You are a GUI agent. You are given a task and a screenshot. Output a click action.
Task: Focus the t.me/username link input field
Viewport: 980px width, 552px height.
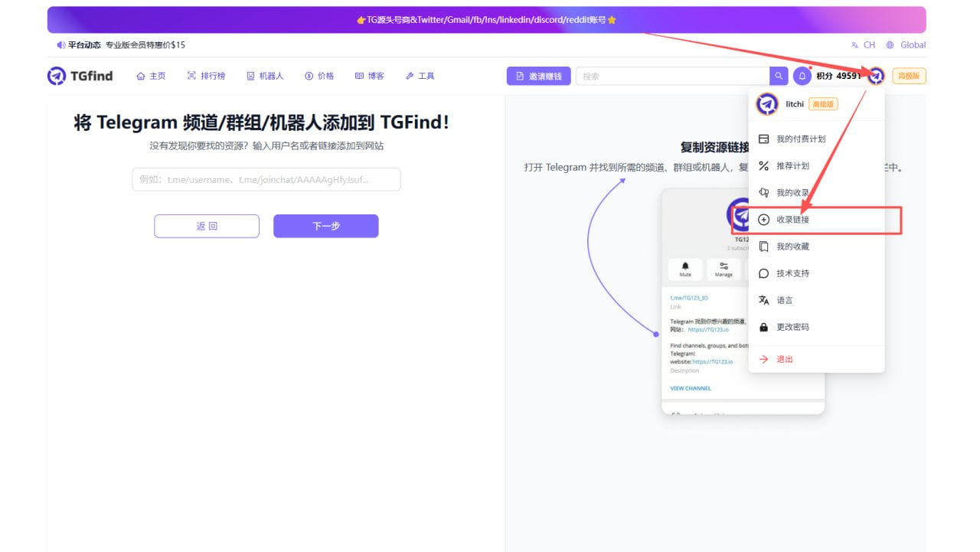click(x=266, y=179)
